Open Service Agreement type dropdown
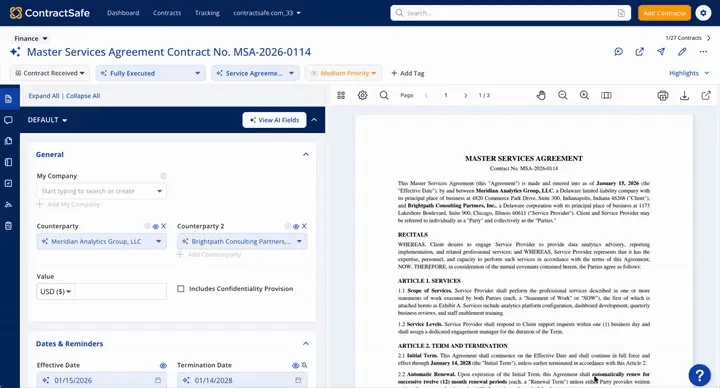 pos(255,73)
